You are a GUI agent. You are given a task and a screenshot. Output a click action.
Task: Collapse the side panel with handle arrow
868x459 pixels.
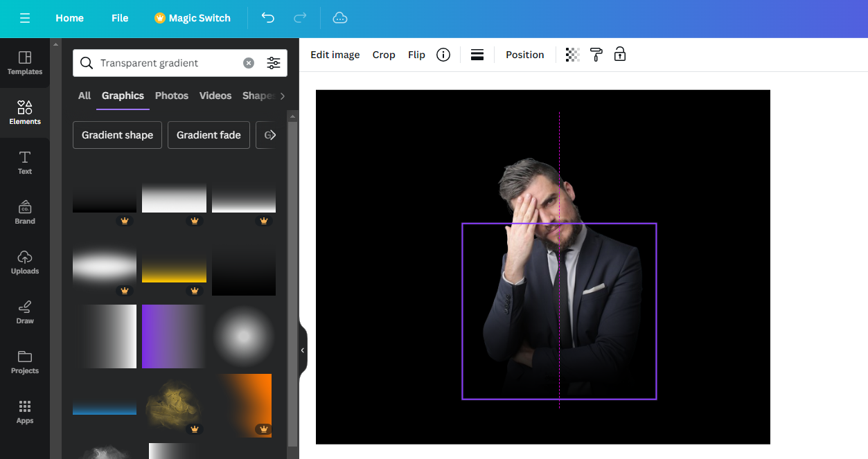303,350
